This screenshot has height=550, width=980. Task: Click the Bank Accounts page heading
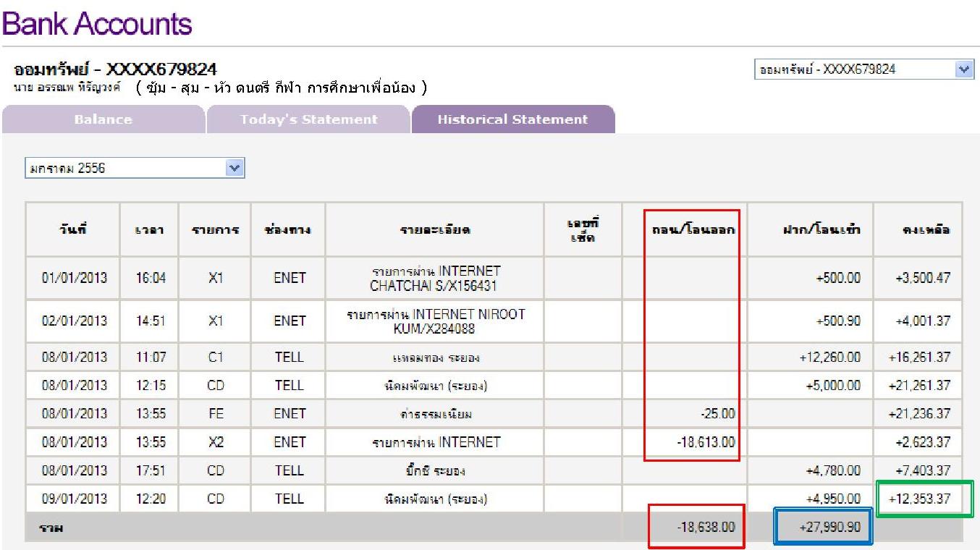click(97, 24)
